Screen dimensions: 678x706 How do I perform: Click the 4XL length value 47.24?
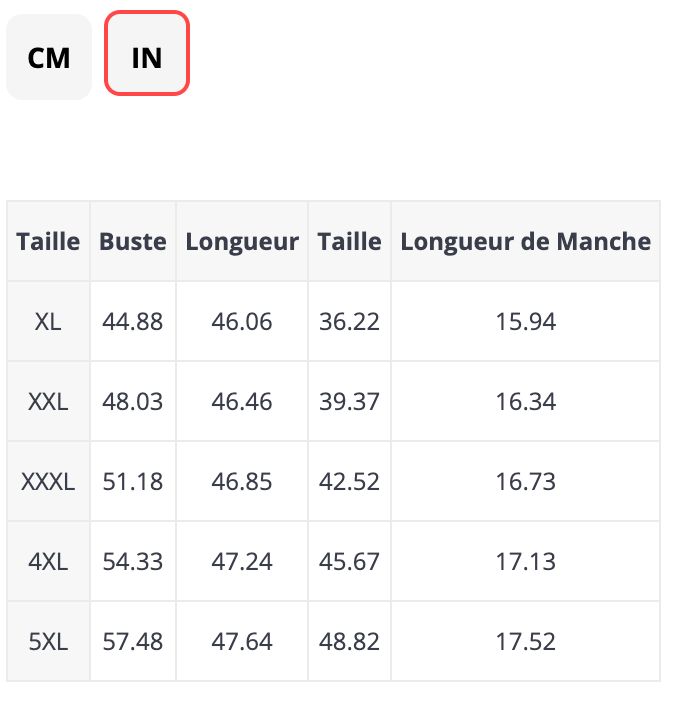[x=242, y=561]
